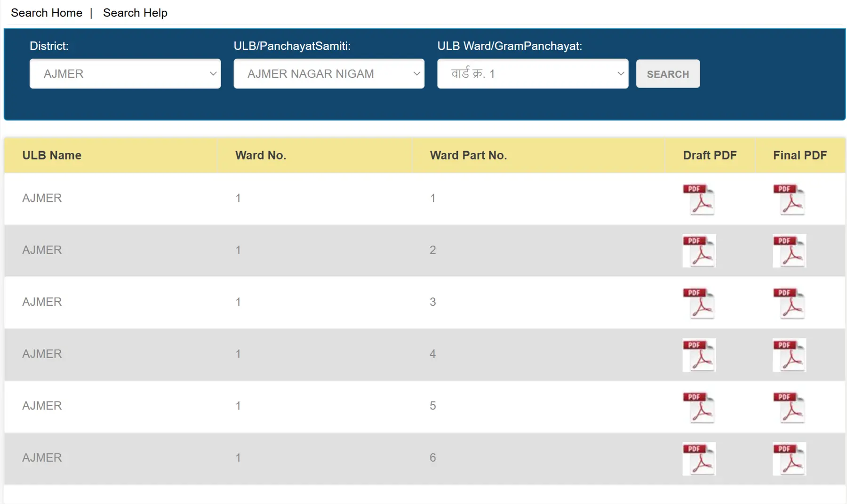847x504 pixels.
Task: Open Draft PDF for ward part 2
Action: click(699, 251)
